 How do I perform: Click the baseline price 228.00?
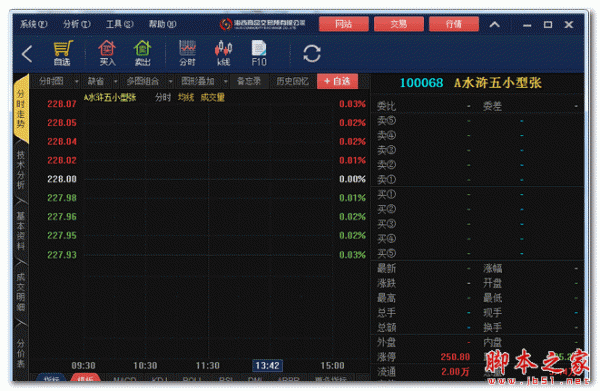[x=62, y=179]
